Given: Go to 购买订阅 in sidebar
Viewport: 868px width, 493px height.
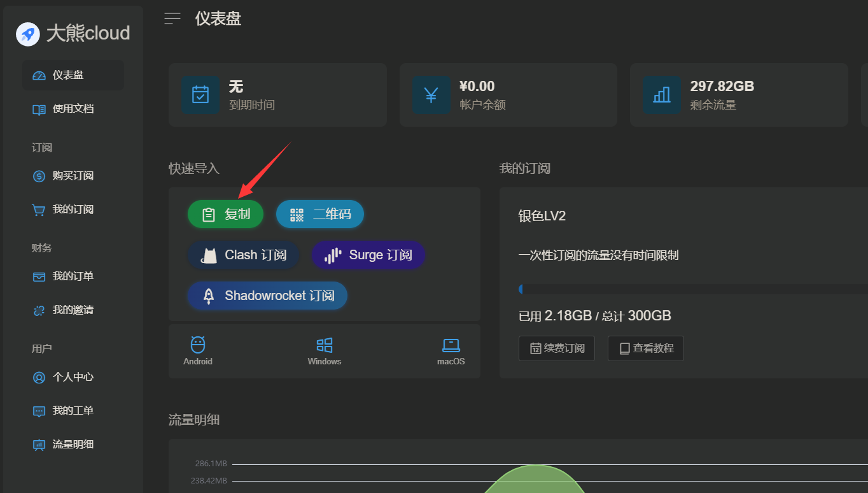Looking at the screenshot, I should pyautogui.click(x=73, y=176).
